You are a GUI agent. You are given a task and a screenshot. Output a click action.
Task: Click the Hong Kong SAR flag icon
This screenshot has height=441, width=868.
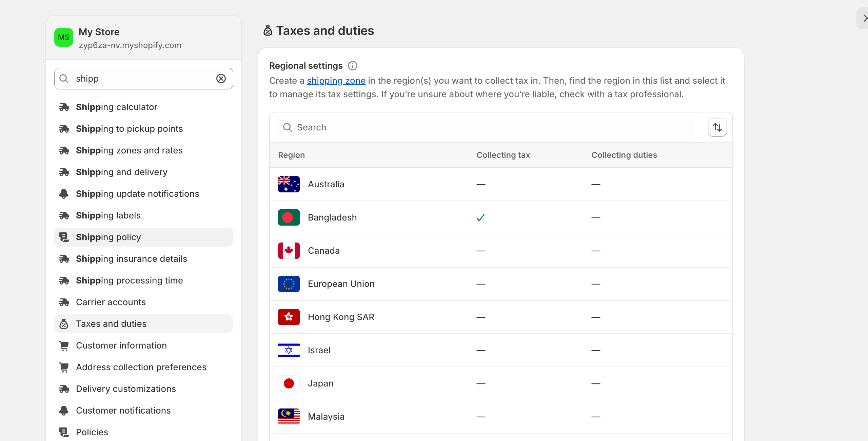[x=289, y=317]
